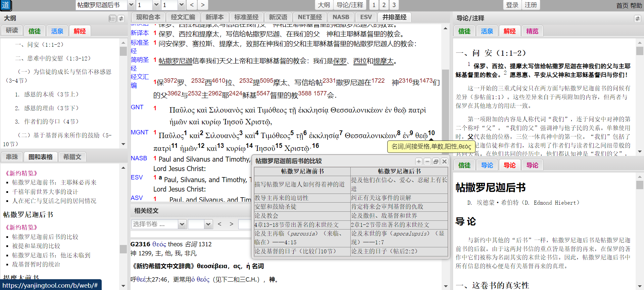644x290 pixels.
Task: Open the chapter number dropdown at top
Action: (156, 5)
